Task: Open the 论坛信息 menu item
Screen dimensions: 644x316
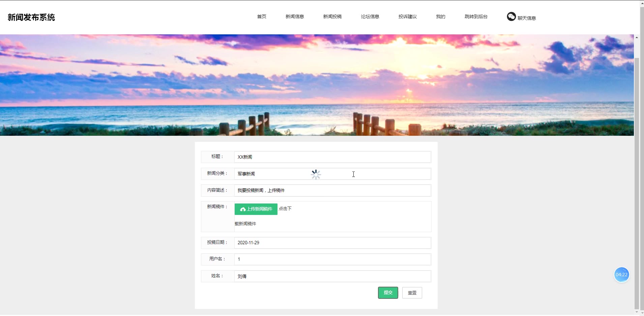Action: pyautogui.click(x=370, y=17)
